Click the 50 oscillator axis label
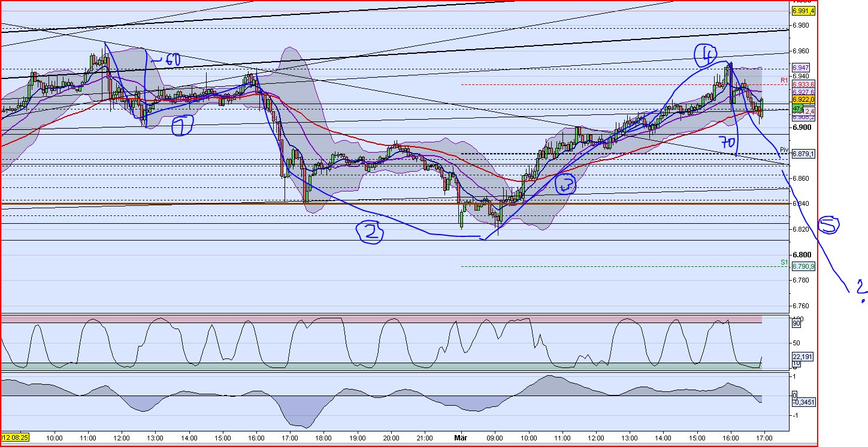Image resolution: width=868 pixels, height=447 pixels. coord(796,343)
